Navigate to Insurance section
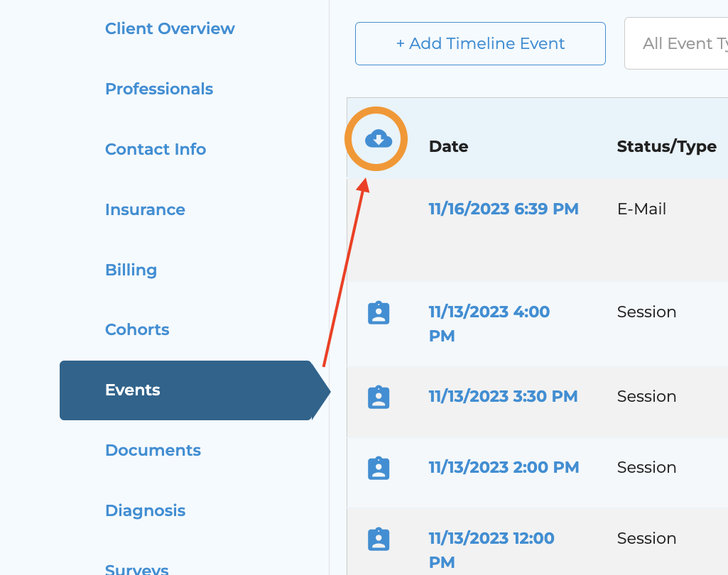This screenshot has height=575, width=728. click(x=145, y=209)
